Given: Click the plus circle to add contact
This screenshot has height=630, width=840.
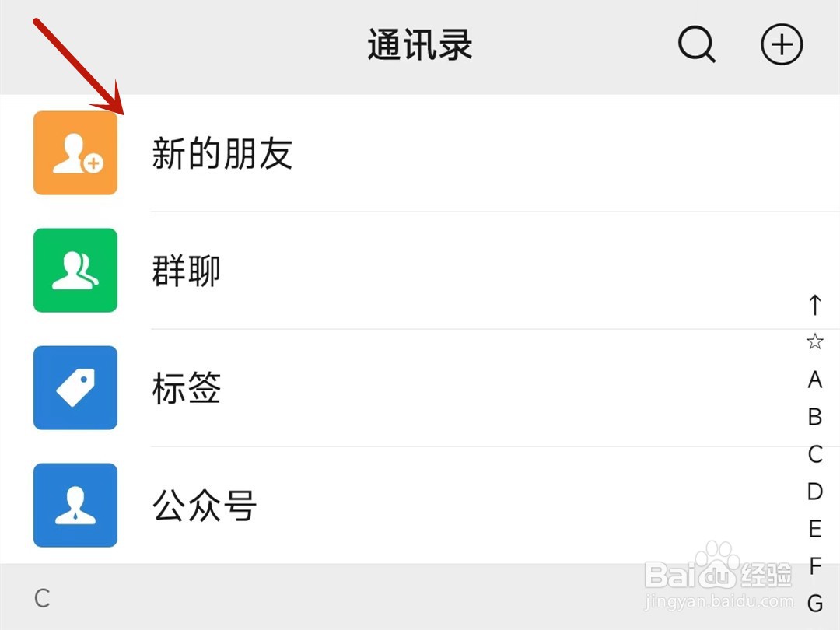Looking at the screenshot, I should pyautogui.click(x=781, y=44).
